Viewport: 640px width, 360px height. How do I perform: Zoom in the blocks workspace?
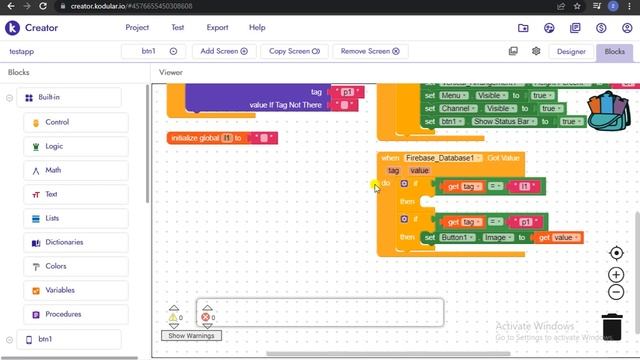(x=616, y=275)
